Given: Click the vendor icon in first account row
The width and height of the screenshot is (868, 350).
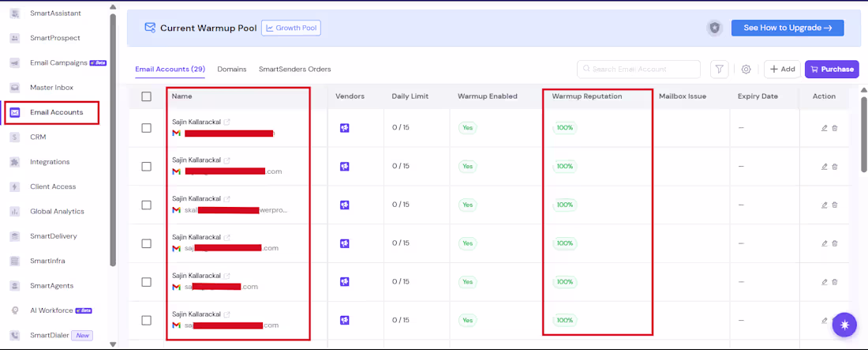Looking at the screenshot, I should pos(344,128).
